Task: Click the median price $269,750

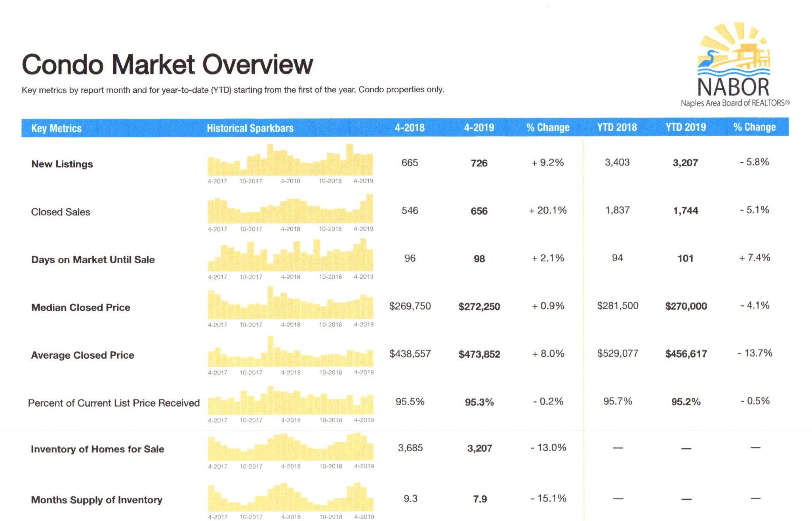Action: 410,306
